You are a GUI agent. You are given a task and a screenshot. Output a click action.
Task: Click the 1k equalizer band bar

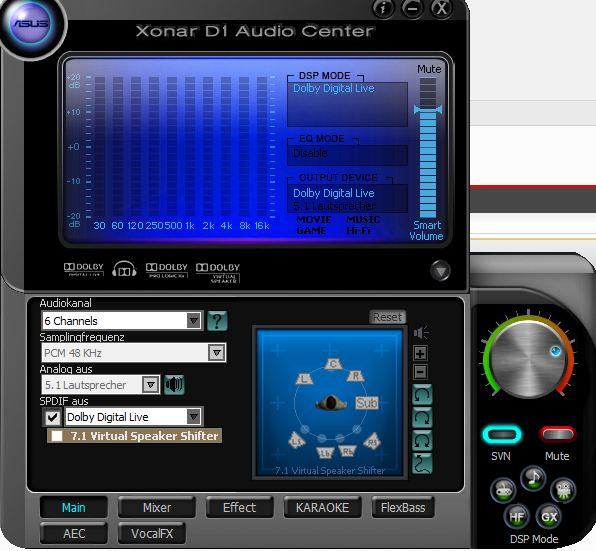pyautogui.click(x=190, y=147)
